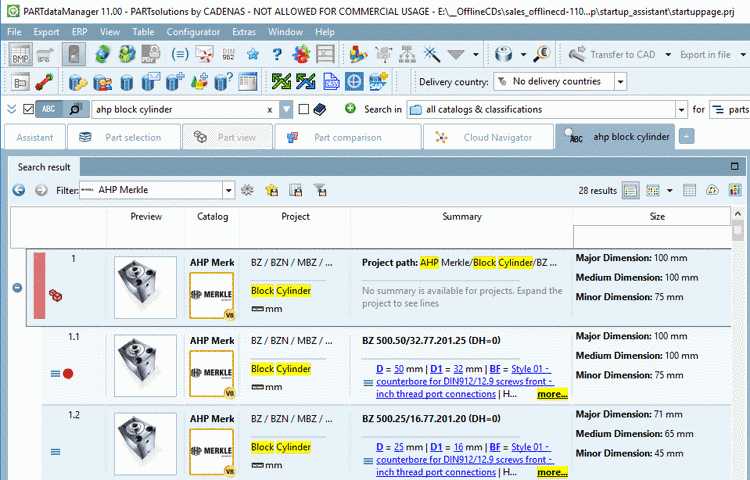The height and width of the screenshot is (480, 750).
Task: Click the CSV export document icon
Action: coord(331,82)
